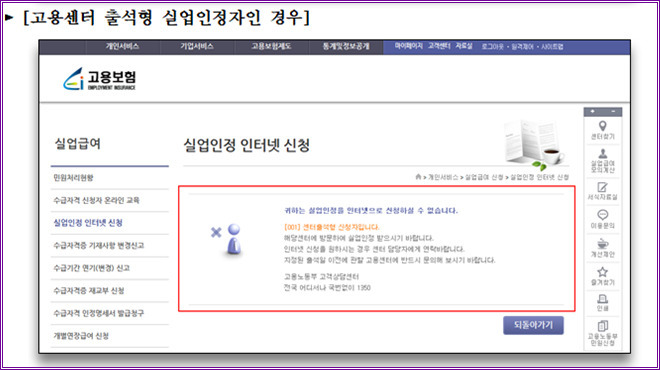Click the plus zoom-in icon on quick panel
This screenshot has height=370, width=660.
point(593,112)
